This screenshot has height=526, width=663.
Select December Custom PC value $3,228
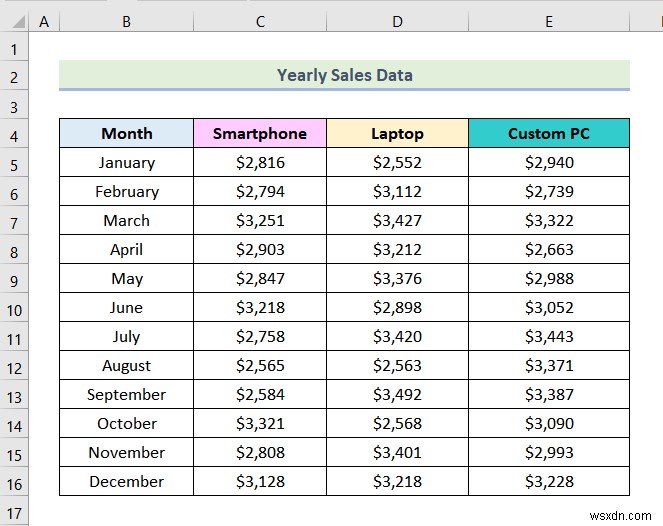pyautogui.click(x=548, y=482)
